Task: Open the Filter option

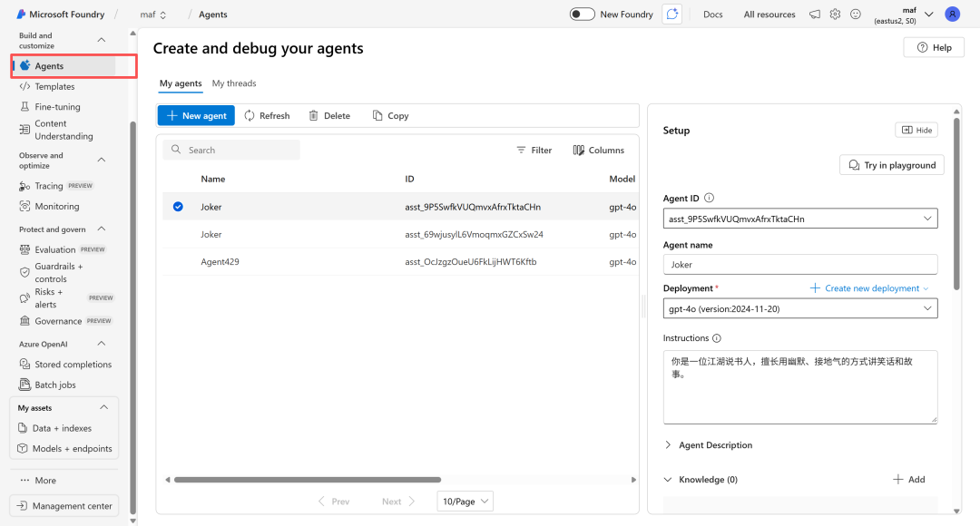Action: pos(534,150)
